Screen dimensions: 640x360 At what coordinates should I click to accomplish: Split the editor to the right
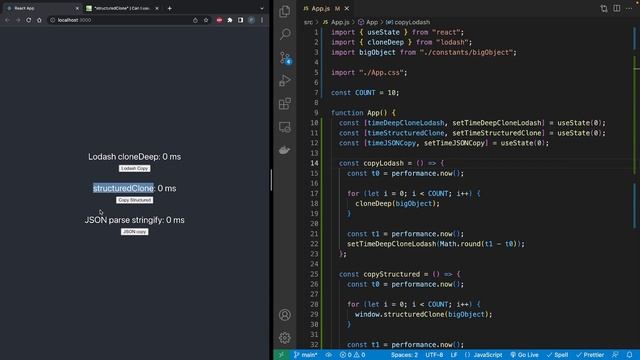[x=617, y=9]
